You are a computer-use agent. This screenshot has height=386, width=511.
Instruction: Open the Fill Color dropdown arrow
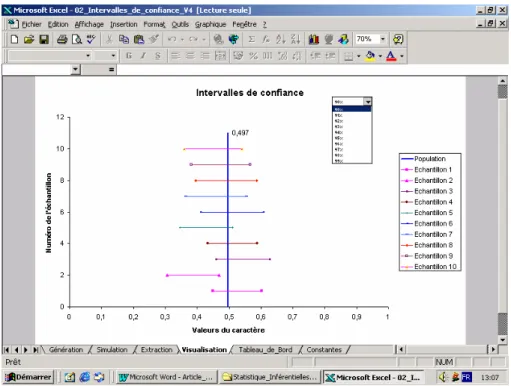380,56
